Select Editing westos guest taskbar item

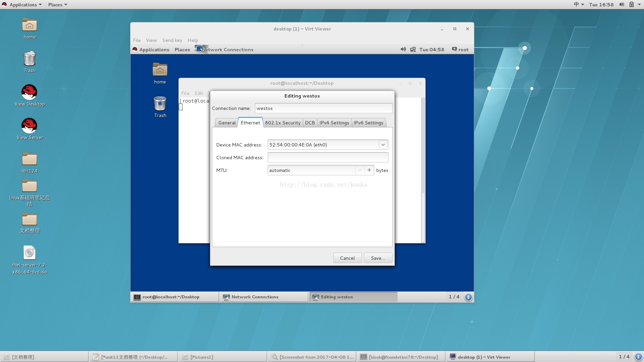(353, 297)
